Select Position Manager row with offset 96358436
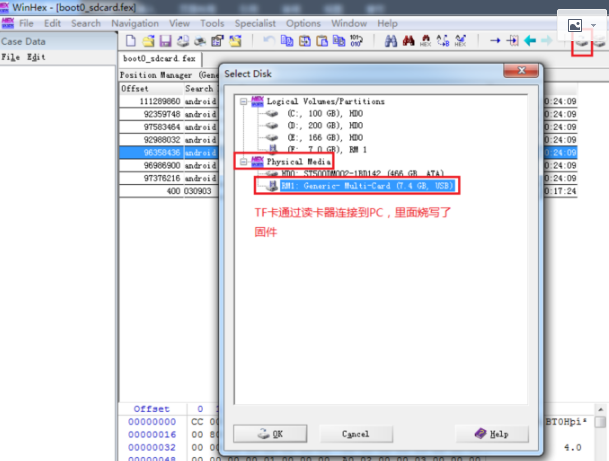Screen dimensions: 609x461 pos(169,153)
